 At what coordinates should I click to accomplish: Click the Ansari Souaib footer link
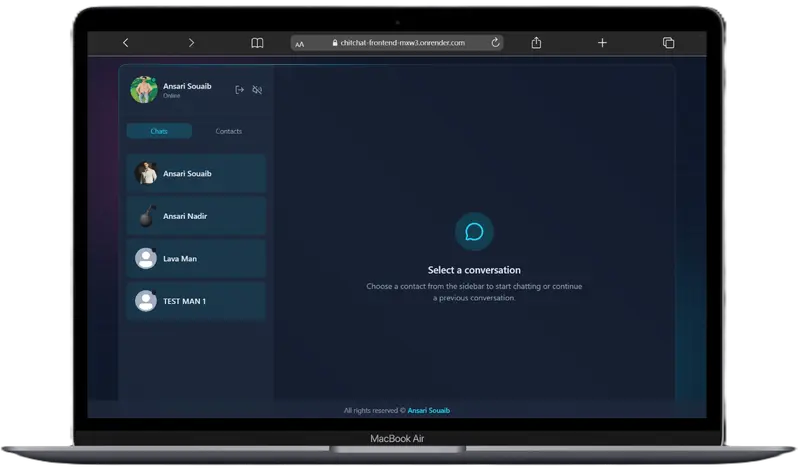pyautogui.click(x=429, y=410)
